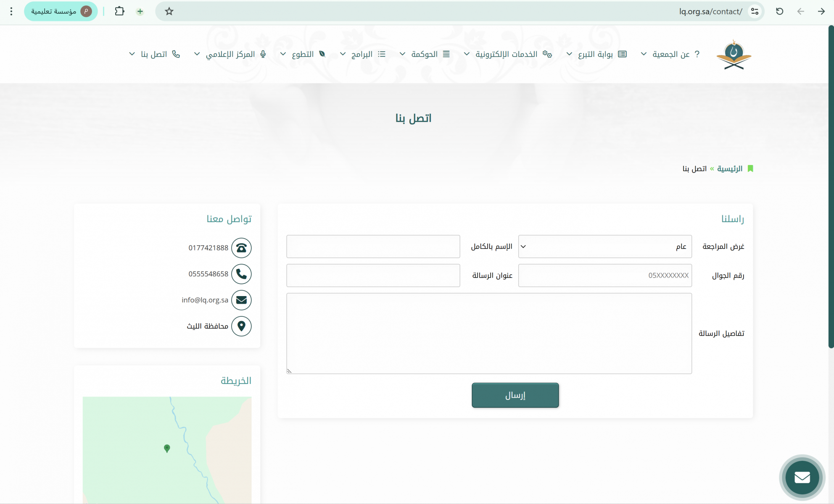
Task: Open site information icon in address bar
Action: click(755, 11)
